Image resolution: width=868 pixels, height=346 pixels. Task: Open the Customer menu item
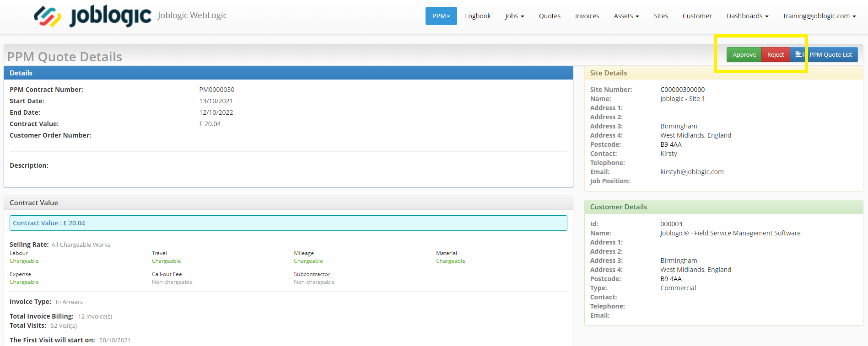[x=697, y=16]
